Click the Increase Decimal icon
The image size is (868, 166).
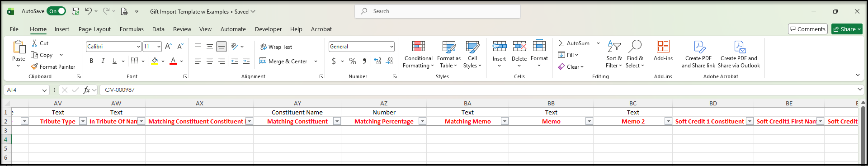pyautogui.click(x=377, y=61)
